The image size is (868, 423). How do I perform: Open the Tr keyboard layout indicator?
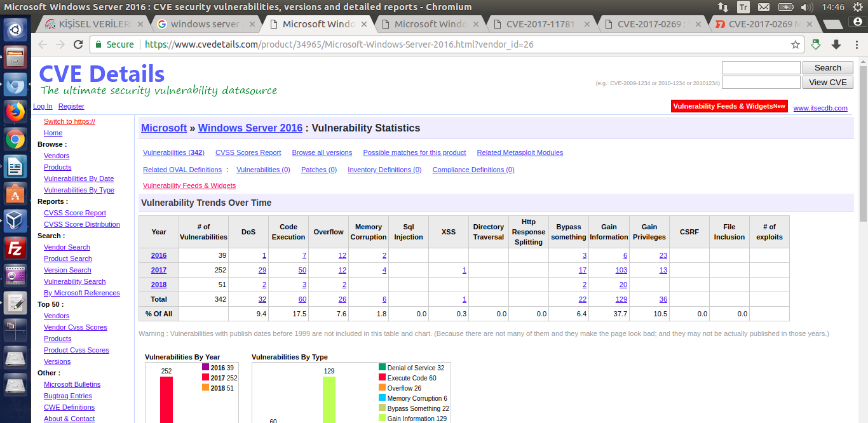tap(743, 7)
